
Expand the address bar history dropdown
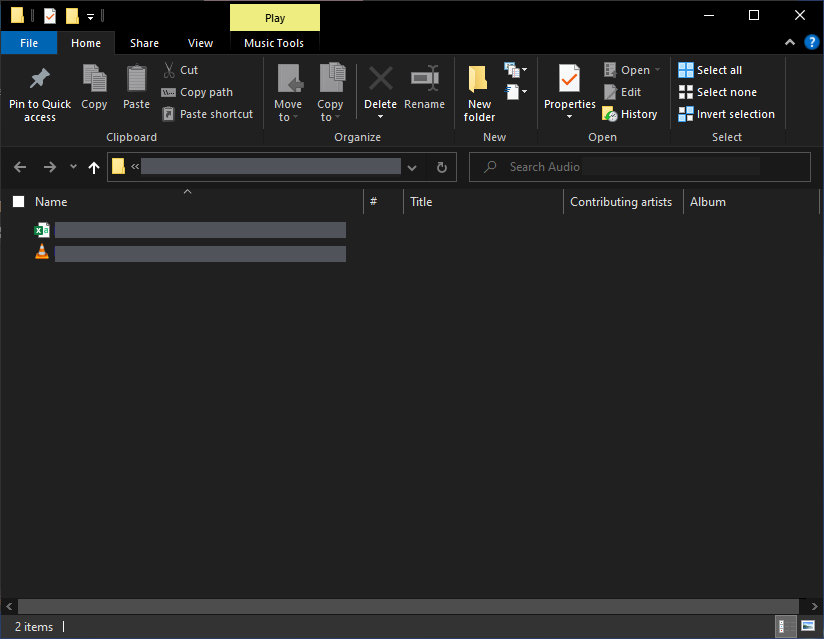[x=412, y=167]
